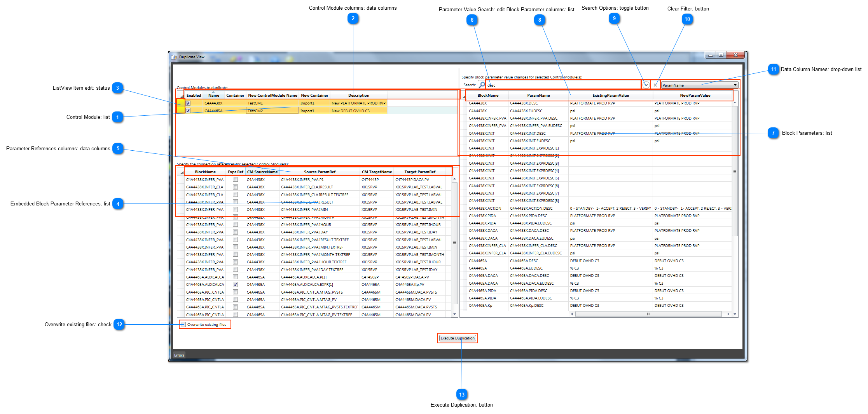
Task: Click the Container column header
Action: click(235, 96)
